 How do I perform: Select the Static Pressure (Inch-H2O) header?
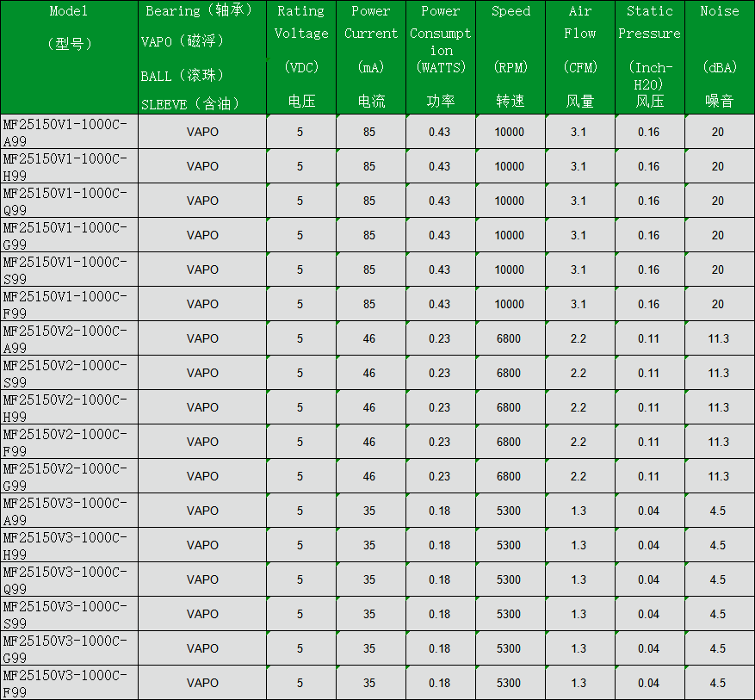click(650, 57)
